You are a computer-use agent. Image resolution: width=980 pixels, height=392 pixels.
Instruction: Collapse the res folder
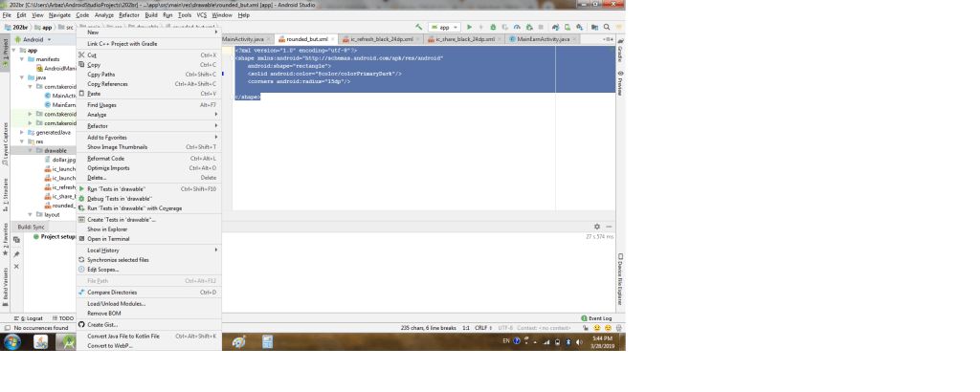(x=22, y=142)
